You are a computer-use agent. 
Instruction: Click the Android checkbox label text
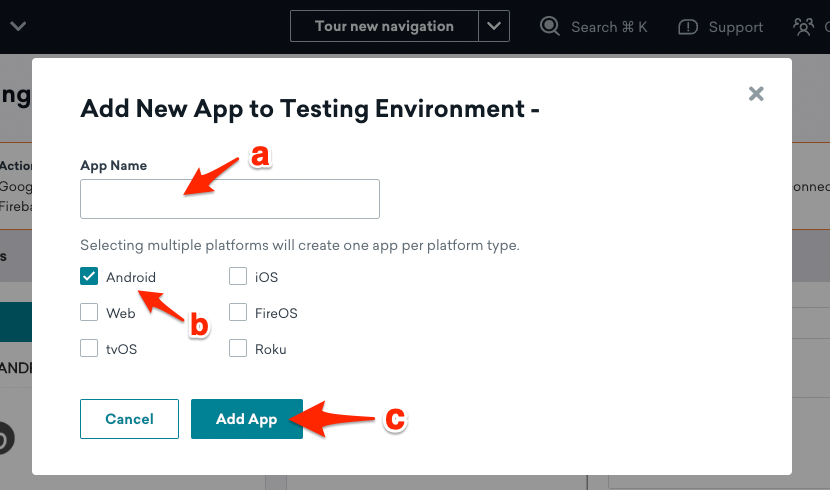point(131,277)
